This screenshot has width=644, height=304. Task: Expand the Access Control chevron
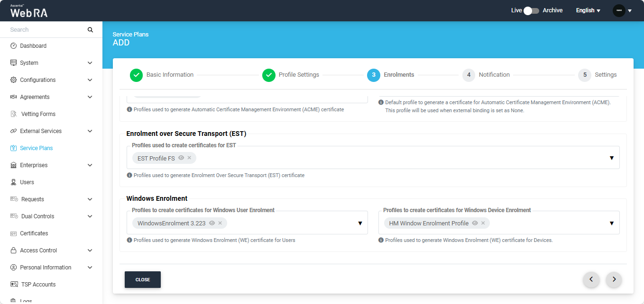coord(90,250)
